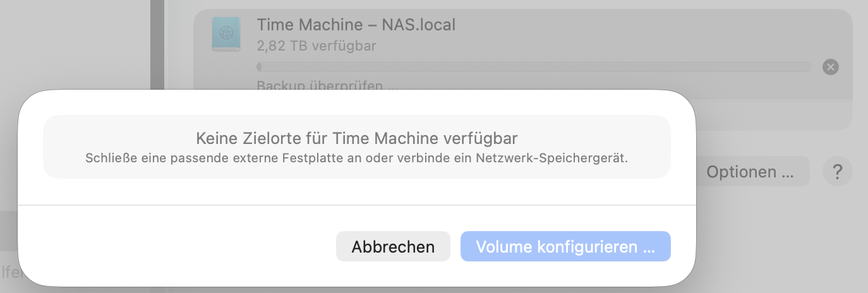Click the filled left end of progress bar
Screen dimensions: 868x293
point(259,67)
